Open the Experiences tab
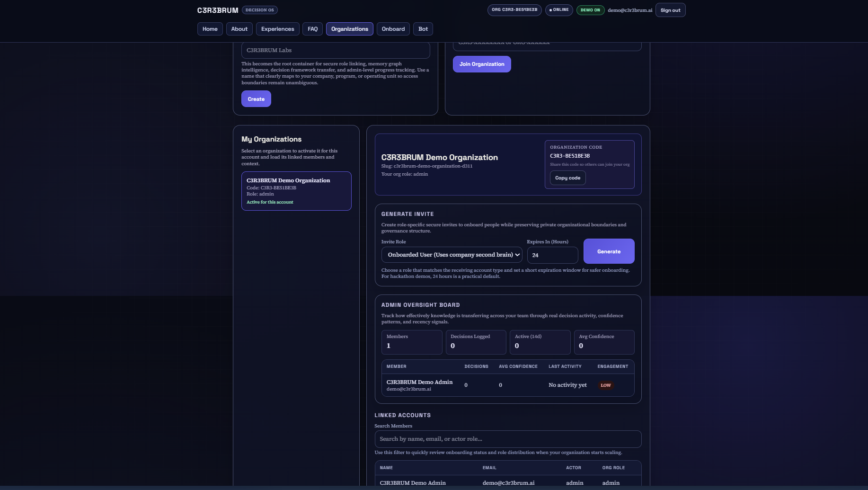The image size is (868, 490). [278, 29]
